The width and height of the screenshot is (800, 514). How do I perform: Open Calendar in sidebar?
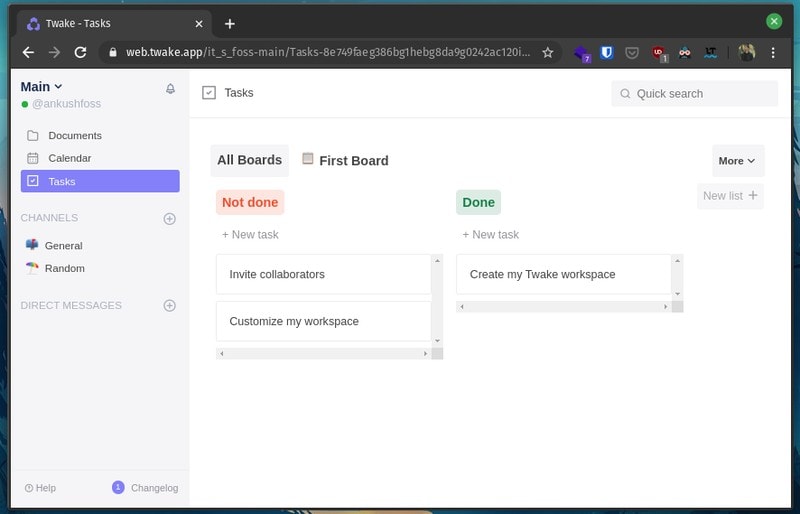100,158
